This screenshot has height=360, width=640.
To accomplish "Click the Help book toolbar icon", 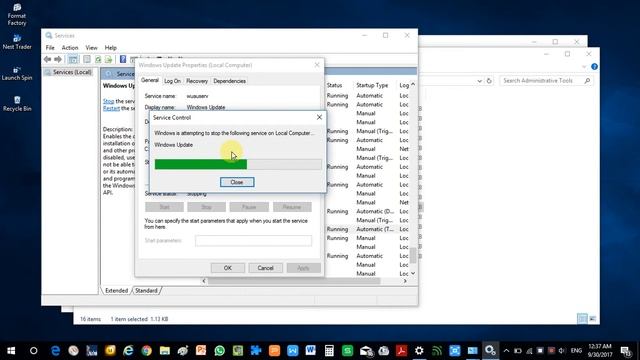I will pyautogui.click(x=123, y=60).
